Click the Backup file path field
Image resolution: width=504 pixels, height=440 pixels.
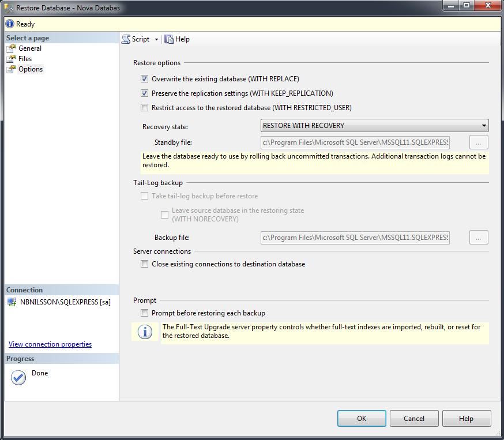tap(355, 238)
